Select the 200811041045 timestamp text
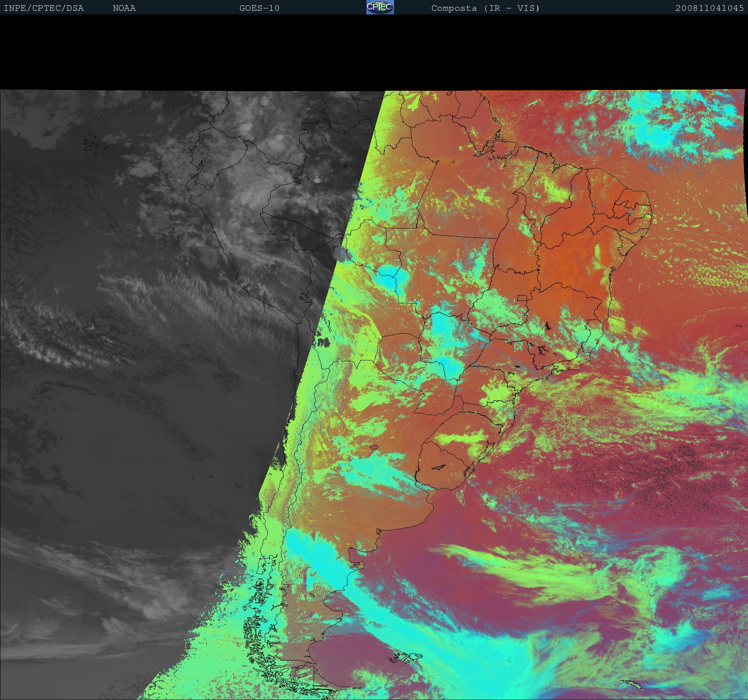Viewport: 748px width, 700px height. (x=709, y=8)
